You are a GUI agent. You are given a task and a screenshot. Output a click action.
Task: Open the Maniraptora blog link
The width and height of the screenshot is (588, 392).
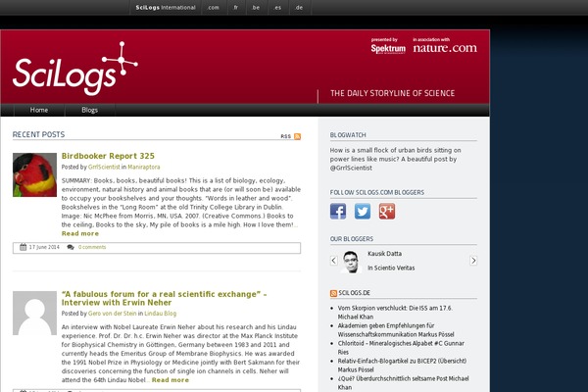pos(144,167)
